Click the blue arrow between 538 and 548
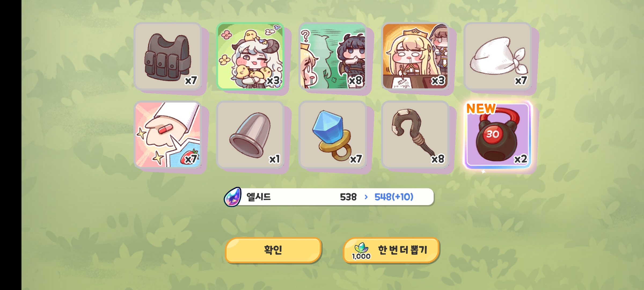The image size is (644, 290). tap(366, 197)
